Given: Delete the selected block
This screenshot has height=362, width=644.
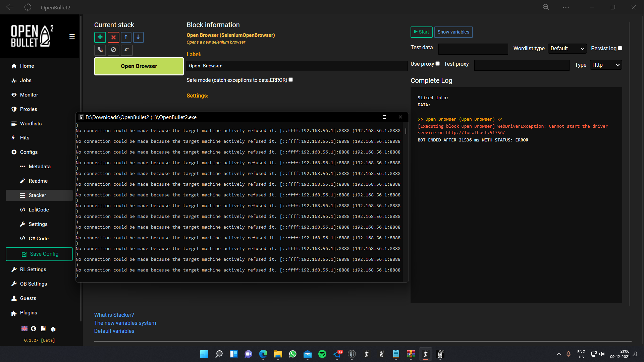Looking at the screenshot, I should 113,37.
